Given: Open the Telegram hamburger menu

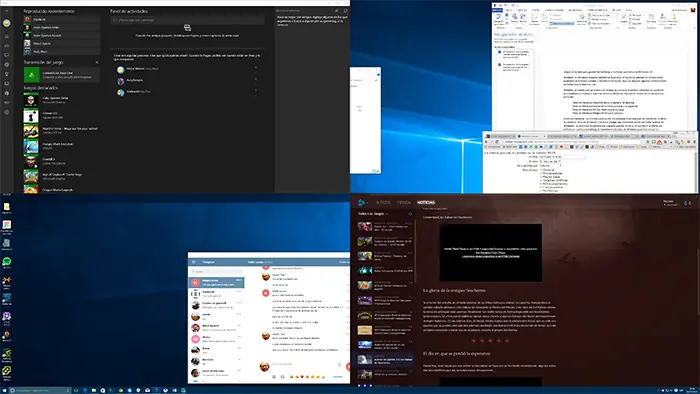Looking at the screenshot, I should 193,262.
